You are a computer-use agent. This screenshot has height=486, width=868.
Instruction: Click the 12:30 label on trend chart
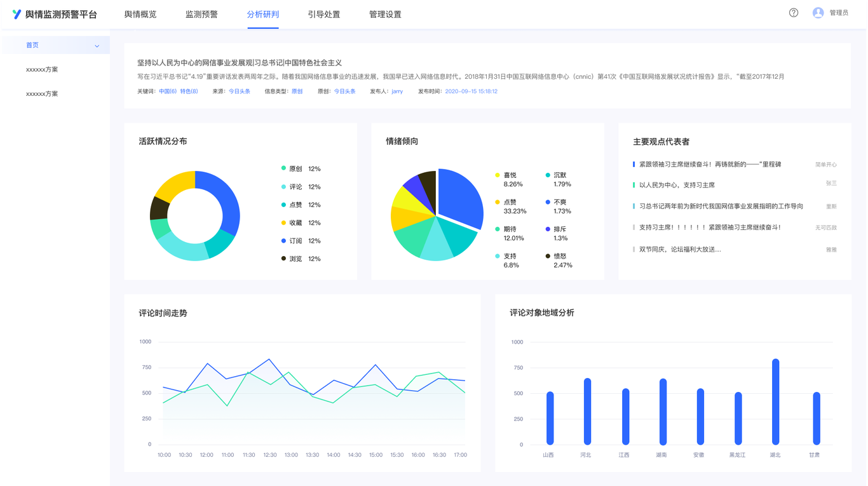coord(270,455)
